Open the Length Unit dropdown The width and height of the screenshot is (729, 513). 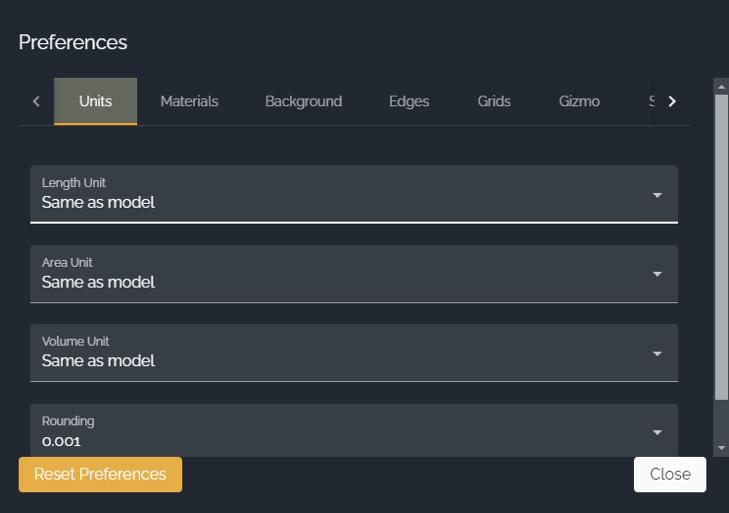click(x=340, y=194)
